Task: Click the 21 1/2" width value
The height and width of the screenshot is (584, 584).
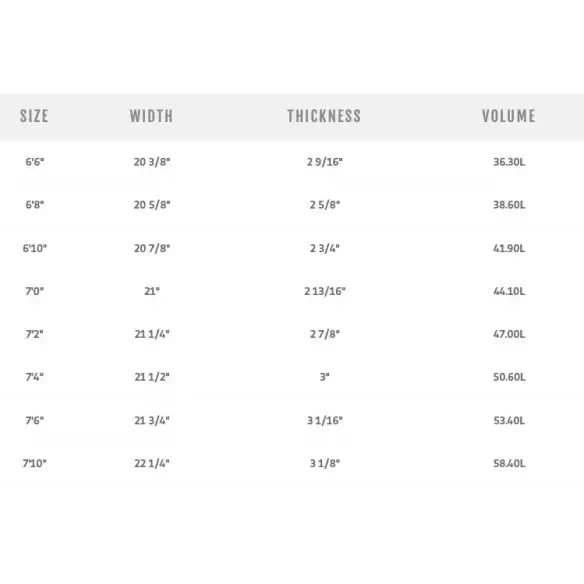Action: click(152, 377)
